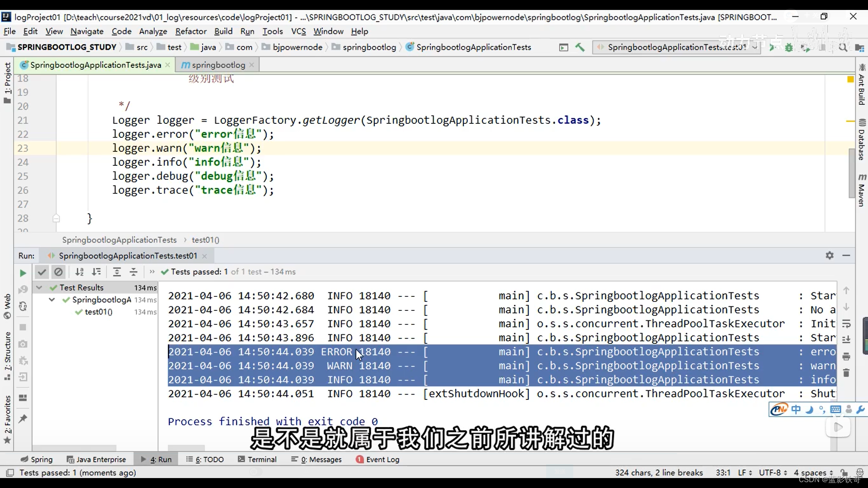Viewport: 868px width, 488px height.
Task: Open the Event Log tool window
Action: (377, 459)
